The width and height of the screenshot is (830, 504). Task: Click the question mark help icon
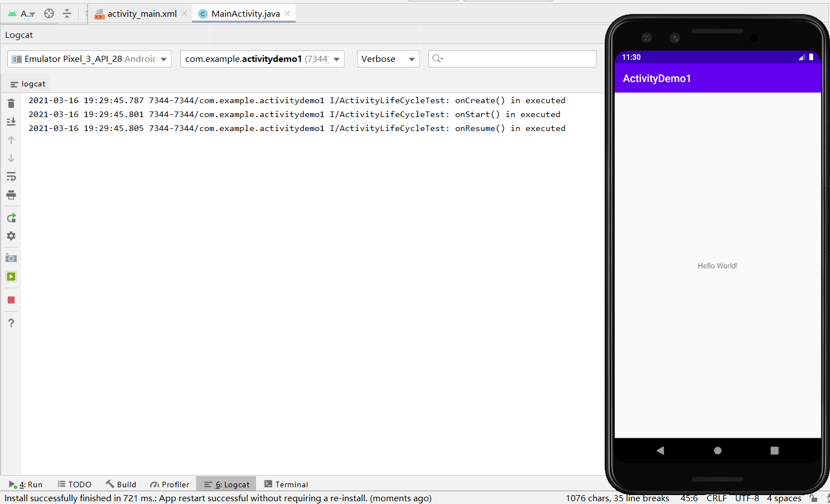point(11,323)
